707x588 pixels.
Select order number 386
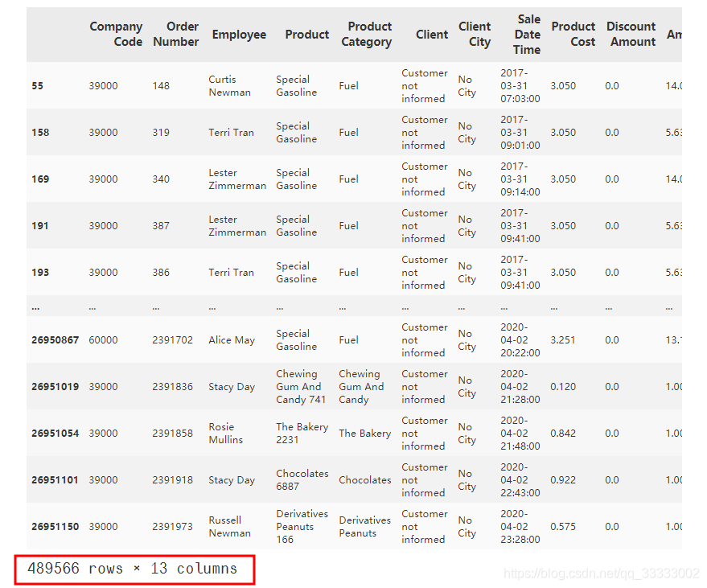[x=161, y=273]
